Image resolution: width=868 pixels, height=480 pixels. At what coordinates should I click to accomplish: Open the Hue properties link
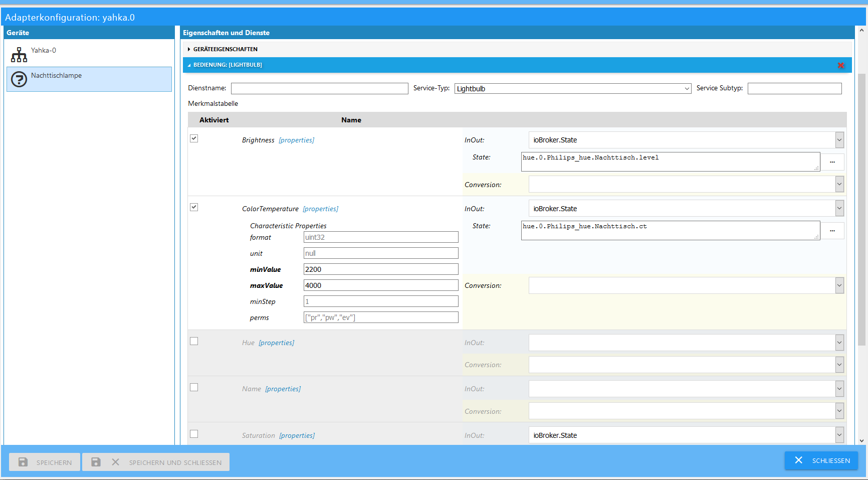[276, 343]
